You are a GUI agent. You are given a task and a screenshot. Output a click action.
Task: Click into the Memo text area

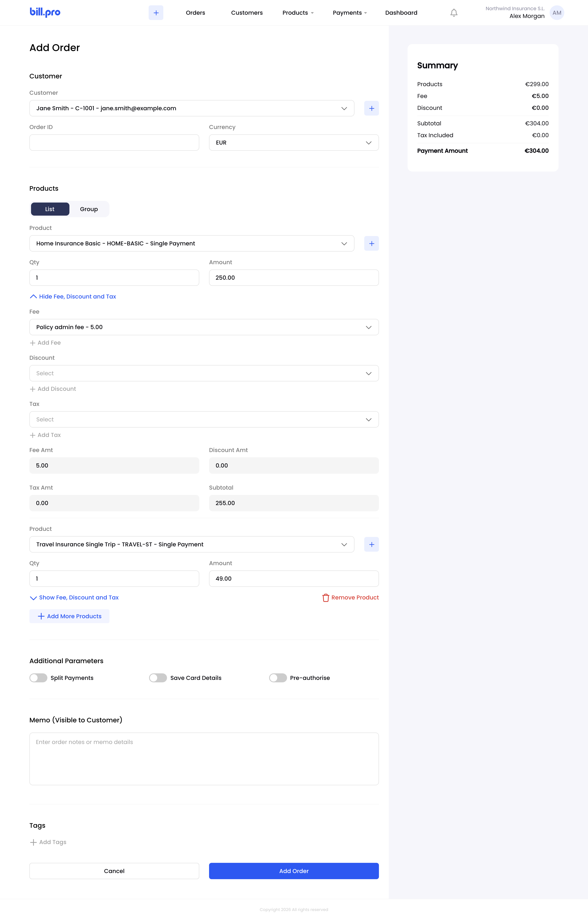204,759
